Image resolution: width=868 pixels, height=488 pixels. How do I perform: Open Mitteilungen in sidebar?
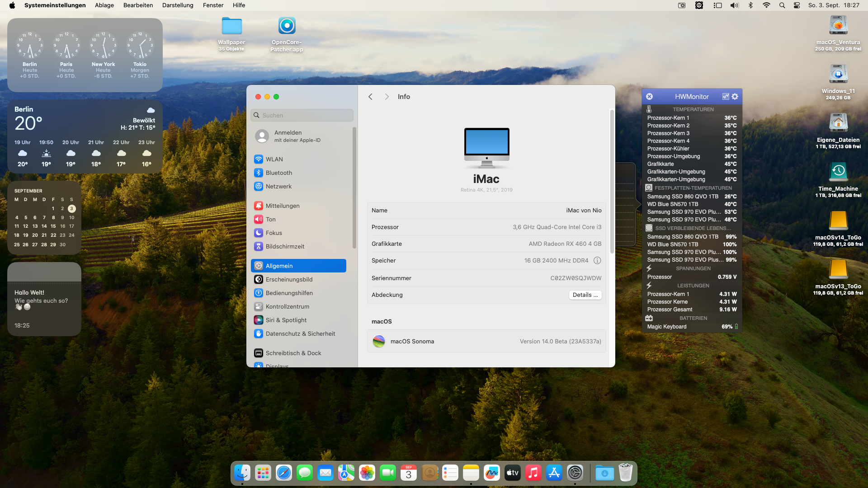tap(298, 206)
